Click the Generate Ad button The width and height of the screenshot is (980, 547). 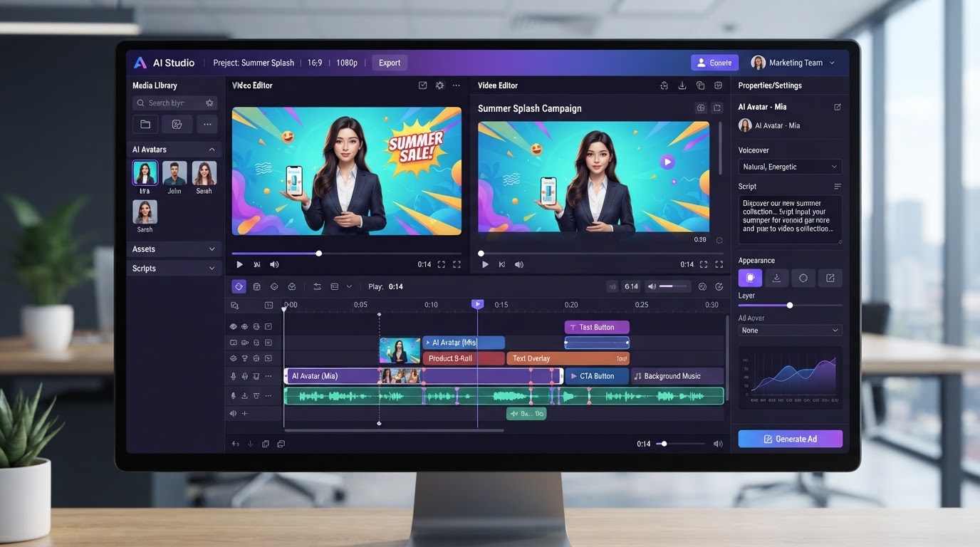790,439
